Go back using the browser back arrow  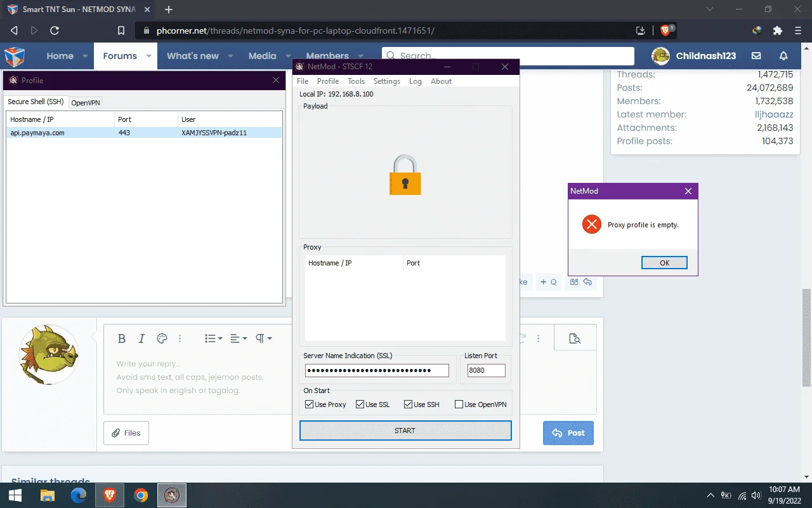pos(14,30)
